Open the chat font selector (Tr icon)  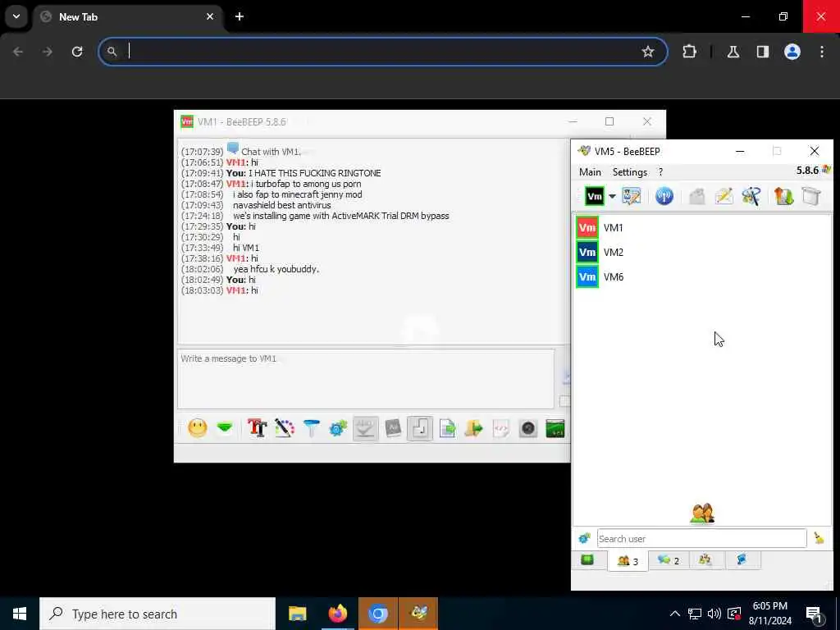tap(257, 428)
